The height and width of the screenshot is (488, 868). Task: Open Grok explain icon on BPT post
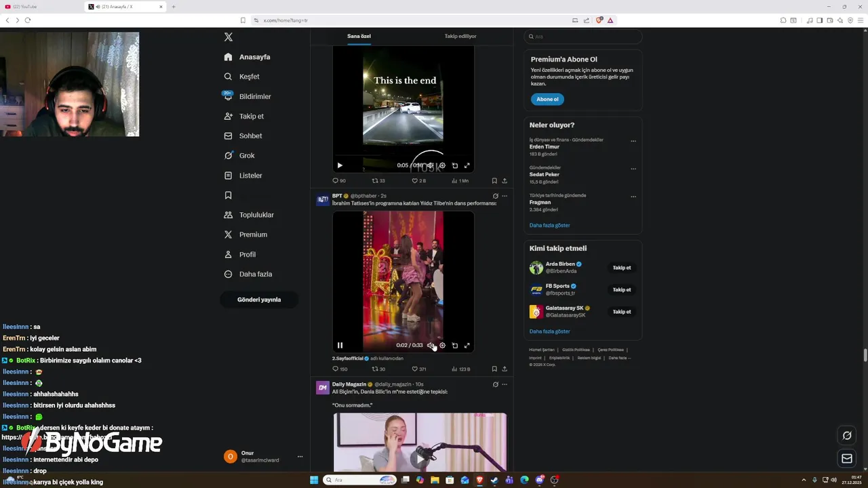tap(495, 196)
